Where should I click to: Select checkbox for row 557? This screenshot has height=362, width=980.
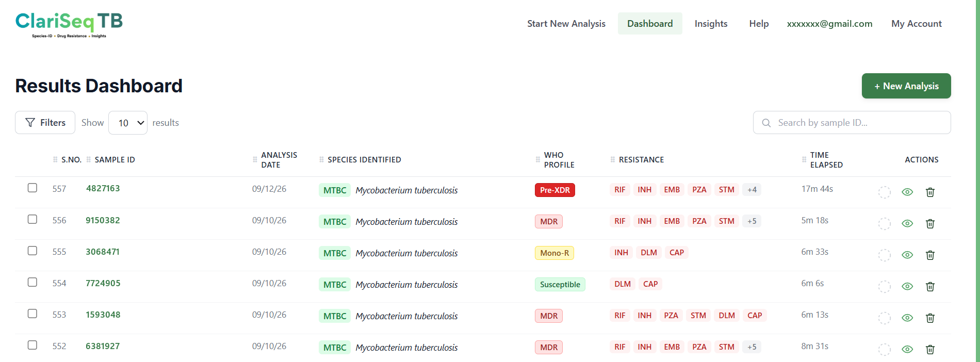[x=32, y=188]
